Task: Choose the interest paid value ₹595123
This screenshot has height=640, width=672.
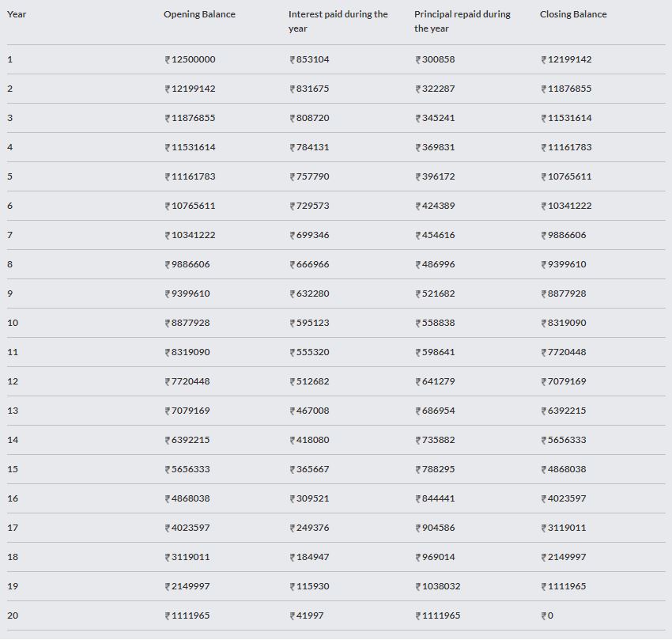Action: pyautogui.click(x=309, y=323)
